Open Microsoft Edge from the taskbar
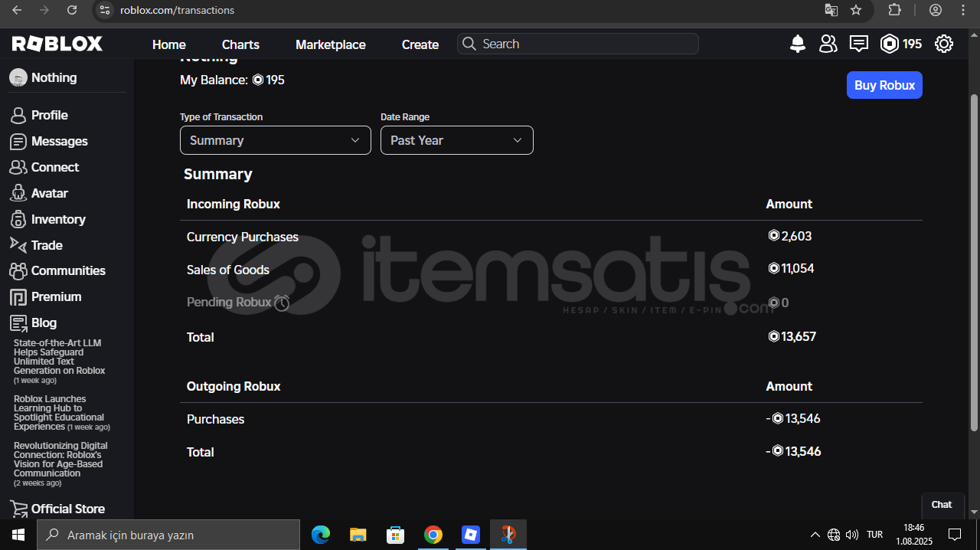The width and height of the screenshot is (980, 550). point(321,535)
